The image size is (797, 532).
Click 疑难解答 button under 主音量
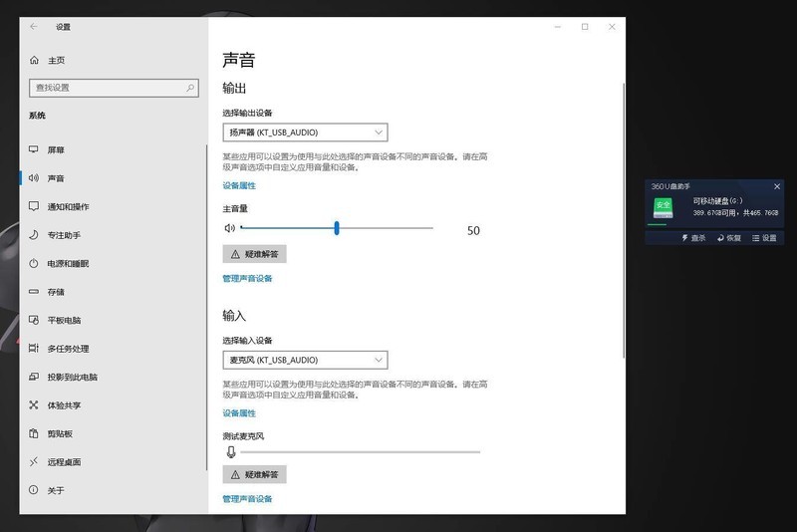click(x=254, y=254)
